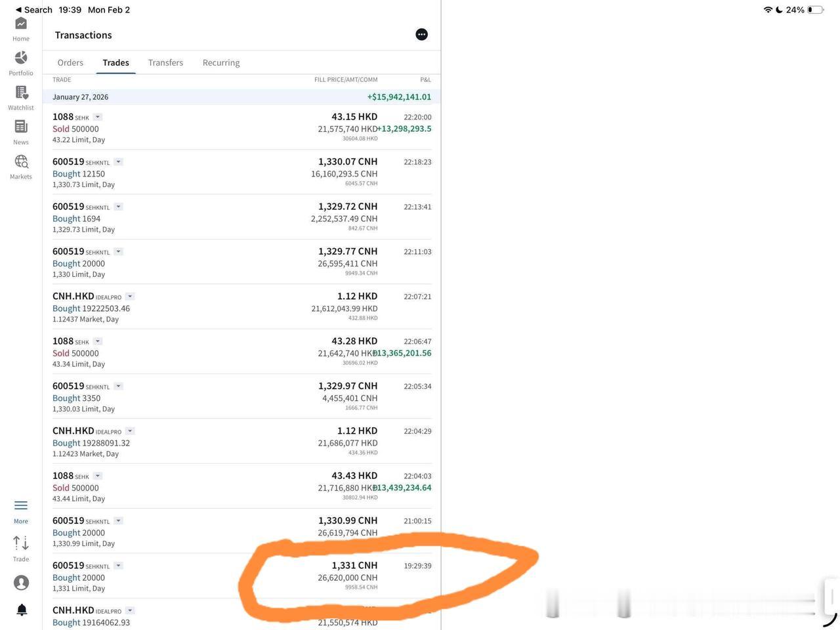Select the 13,439,234.64 P&L value
This screenshot has height=630, width=840.
pyautogui.click(x=403, y=488)
